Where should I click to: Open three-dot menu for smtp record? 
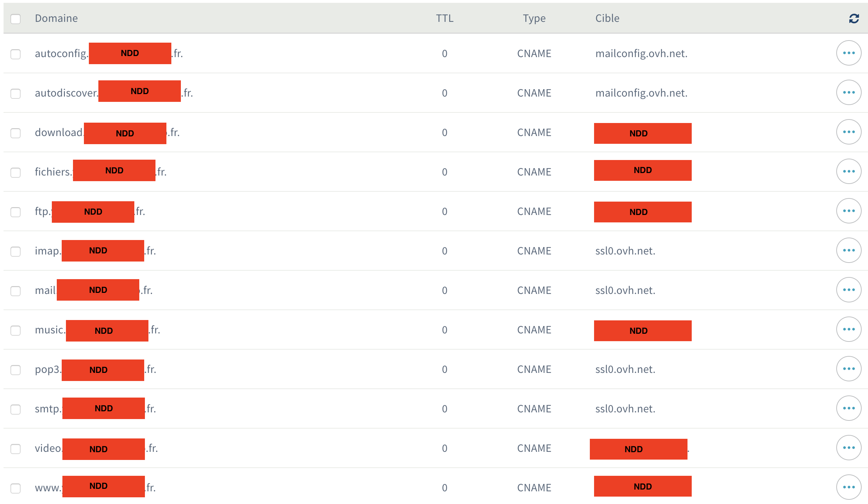(849, 408)
